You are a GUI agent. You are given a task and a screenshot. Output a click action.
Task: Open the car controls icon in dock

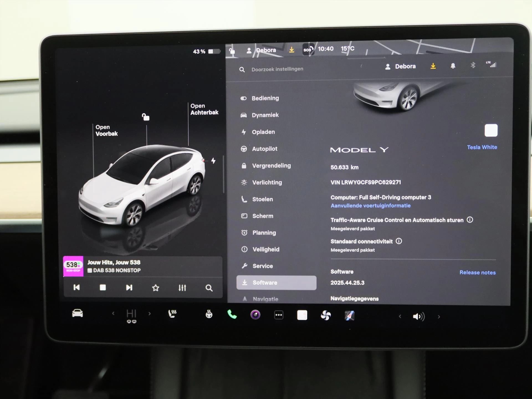tap(77, 313)
